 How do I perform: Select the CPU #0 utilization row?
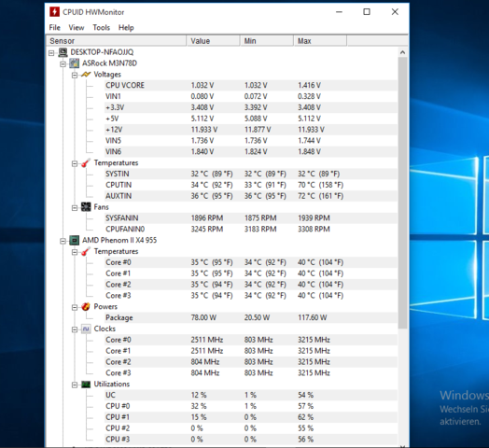point(251,406)
